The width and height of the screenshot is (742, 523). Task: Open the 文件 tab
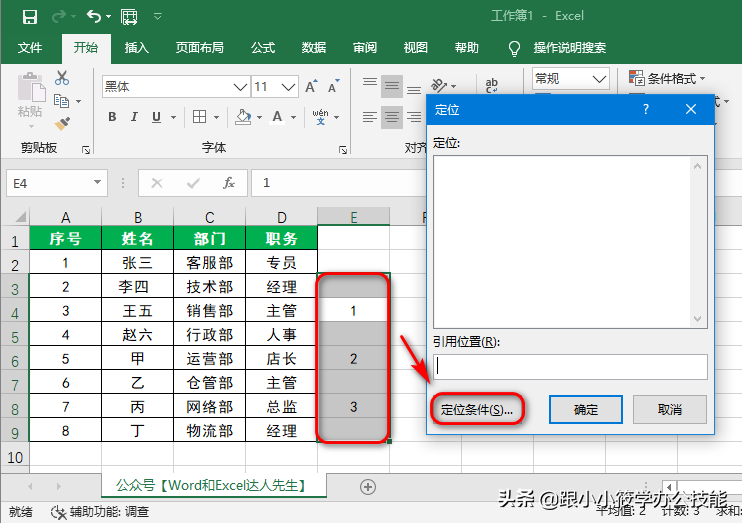(x=30, y=48)
